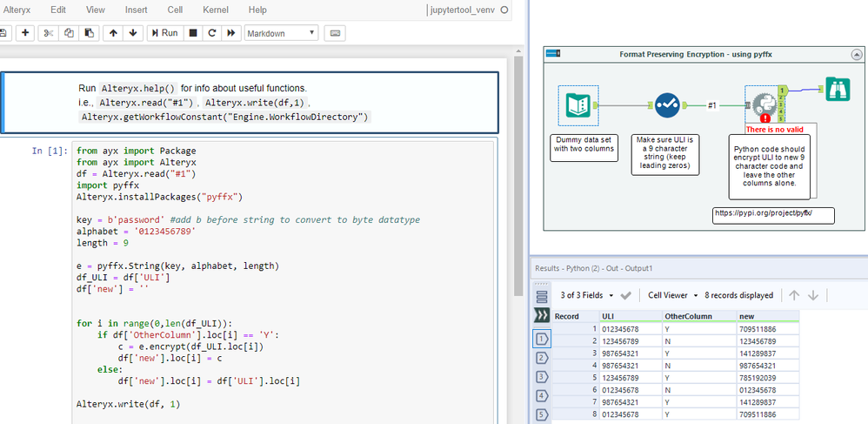Show output anchor 1 results
This screenshot has height=424, width=868.
(541, 338)
